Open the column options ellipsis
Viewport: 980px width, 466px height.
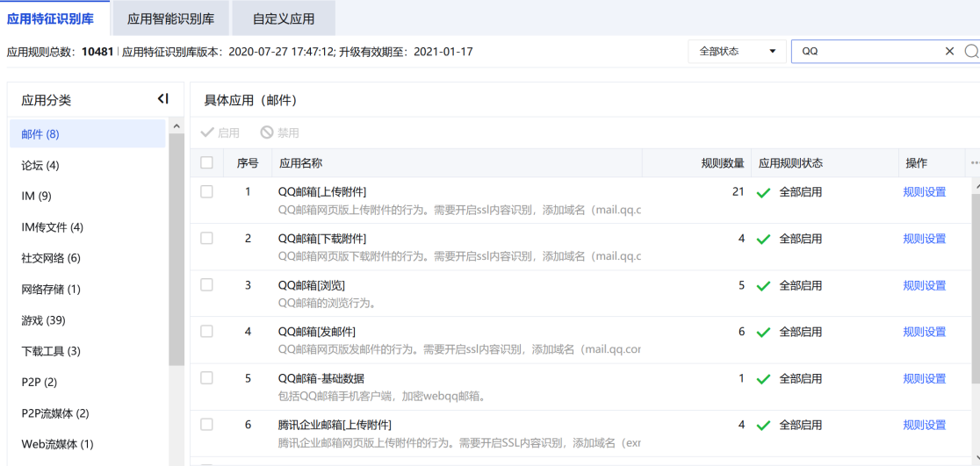click(974, 163)
